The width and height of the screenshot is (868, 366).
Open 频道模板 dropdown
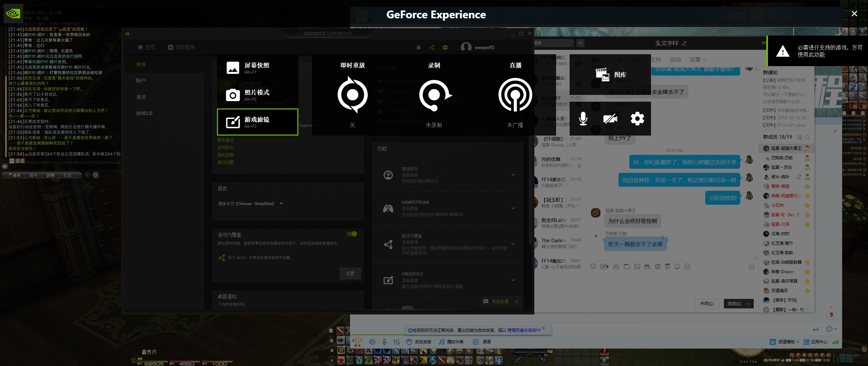pyautogui.click(x=784, y=342)
